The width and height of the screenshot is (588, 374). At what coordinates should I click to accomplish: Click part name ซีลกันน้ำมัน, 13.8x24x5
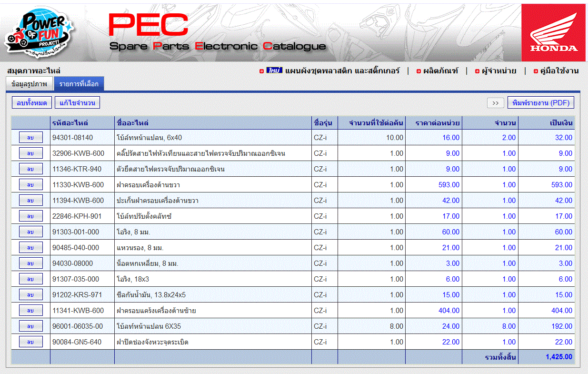(x=151, y=295)
